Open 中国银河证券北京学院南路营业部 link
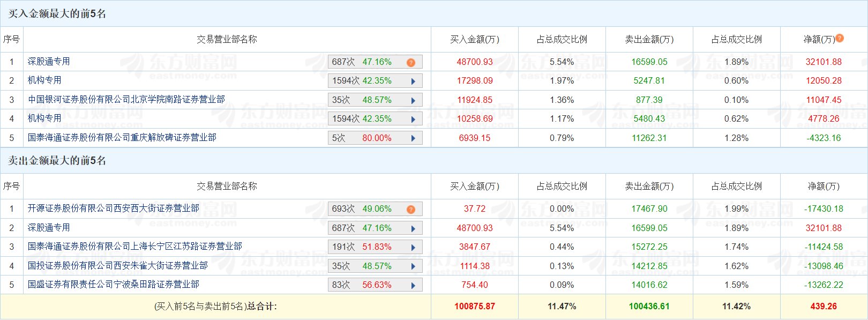 (x=126, y=100)
